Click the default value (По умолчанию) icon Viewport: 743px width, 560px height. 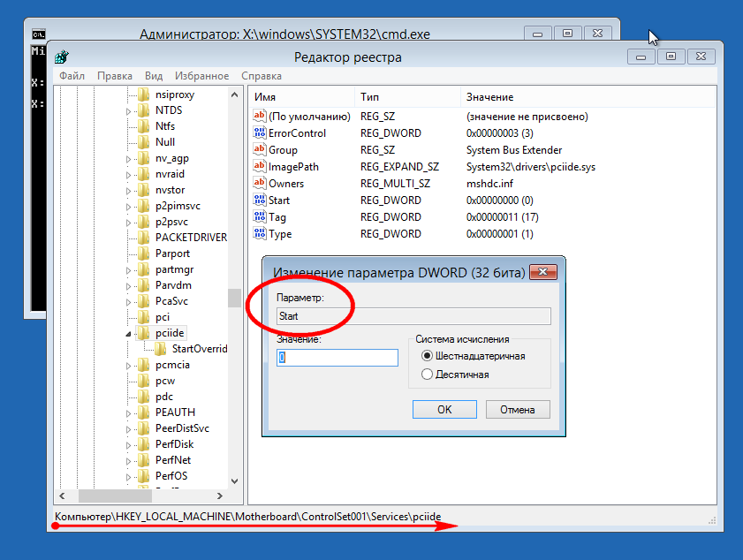pos(259,116)
